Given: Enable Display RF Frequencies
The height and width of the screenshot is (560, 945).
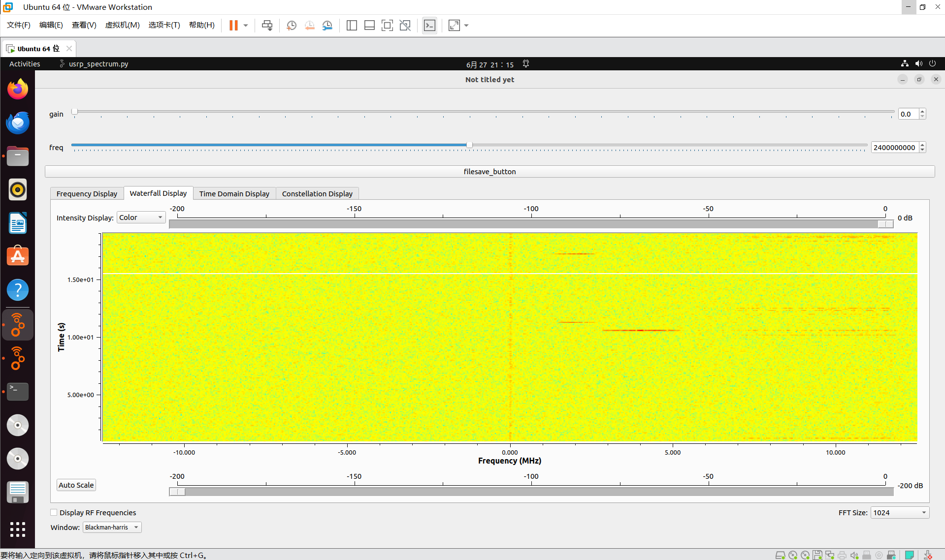Looking at the screenshot, I should (x=54, y=512).
